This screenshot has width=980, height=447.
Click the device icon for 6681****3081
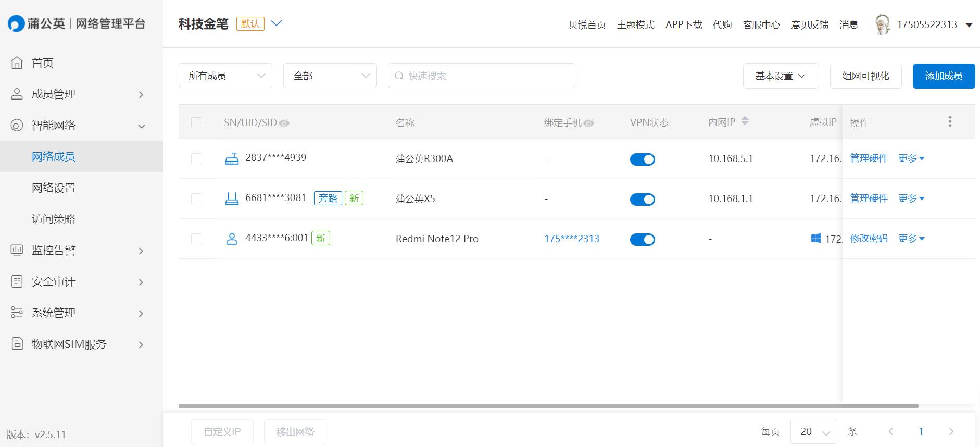232,198
